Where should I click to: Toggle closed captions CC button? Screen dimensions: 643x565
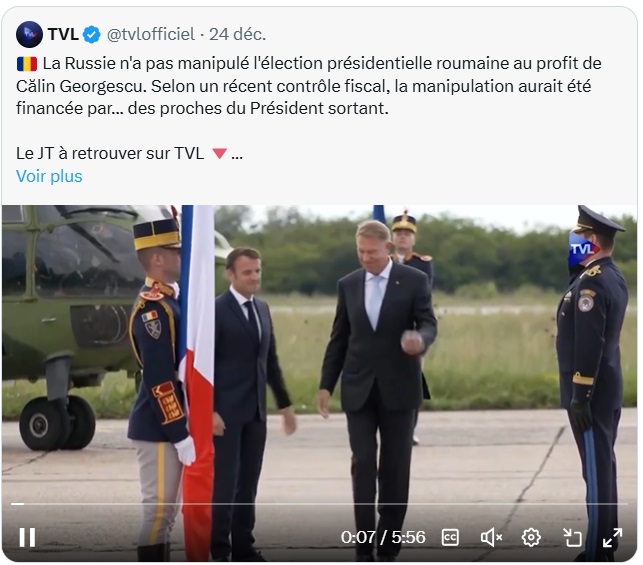click(x=450, y=538)
